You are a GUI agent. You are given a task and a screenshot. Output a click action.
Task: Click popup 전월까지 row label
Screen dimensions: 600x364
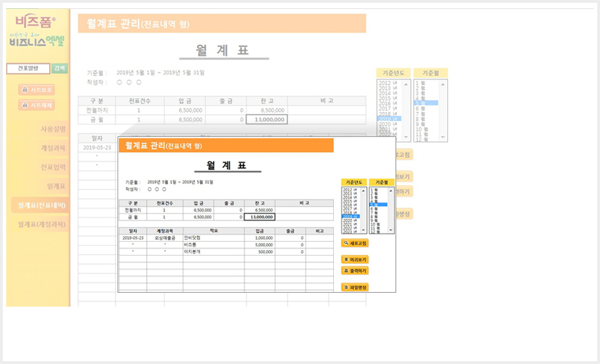[x=133, y=210]
